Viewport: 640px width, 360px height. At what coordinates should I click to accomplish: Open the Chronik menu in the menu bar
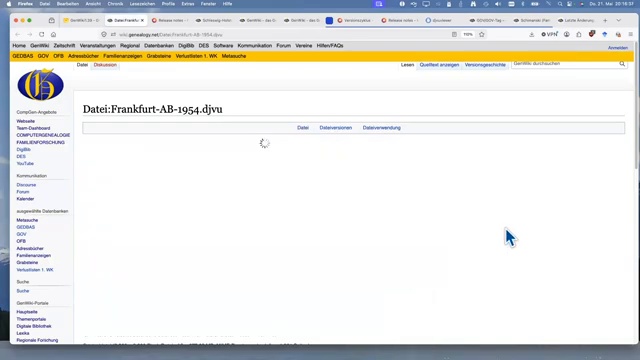[115, 4]
